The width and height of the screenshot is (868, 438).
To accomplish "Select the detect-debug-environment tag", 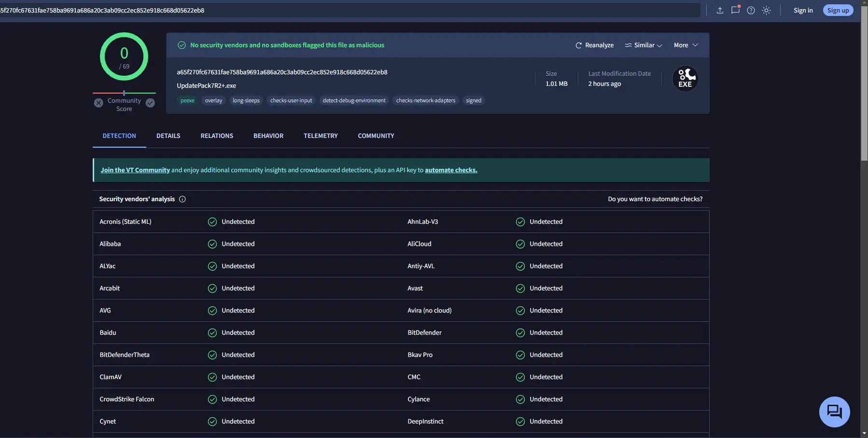I will (354, 100).
